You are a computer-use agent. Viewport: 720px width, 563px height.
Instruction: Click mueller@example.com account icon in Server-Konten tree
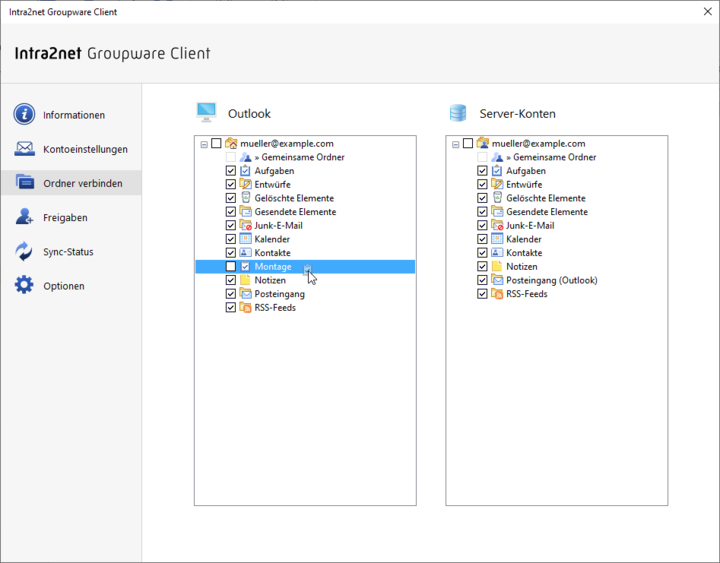click(483, 143)
